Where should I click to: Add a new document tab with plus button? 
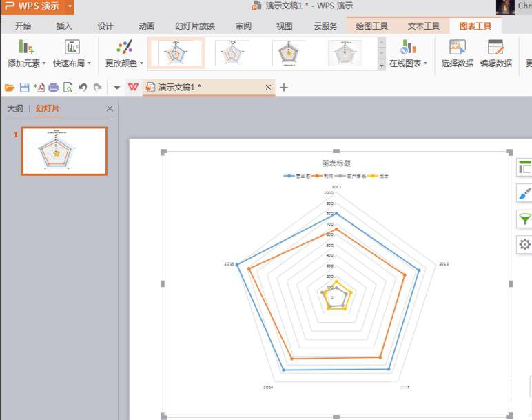(x=284, y=88)
